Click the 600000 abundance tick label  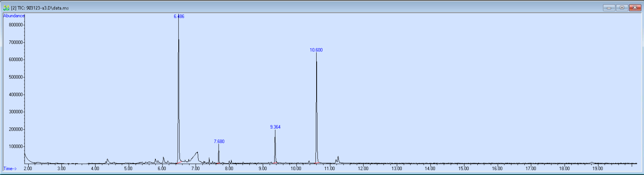[x=15, y=60]
